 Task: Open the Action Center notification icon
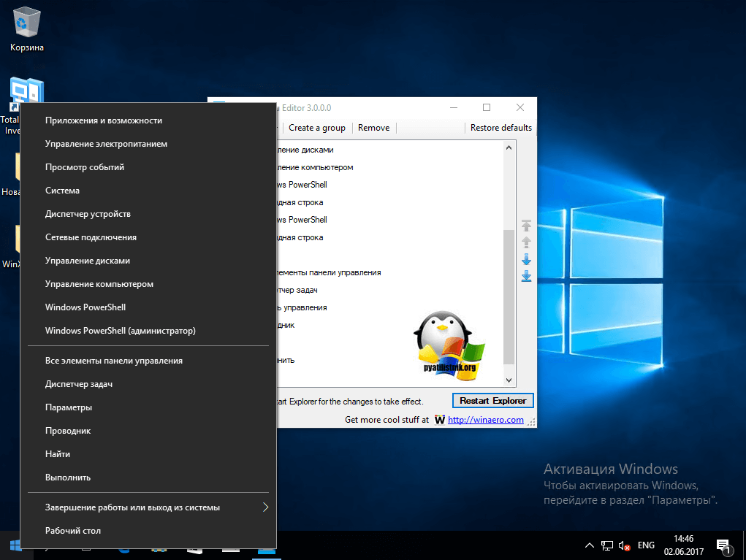724,545
